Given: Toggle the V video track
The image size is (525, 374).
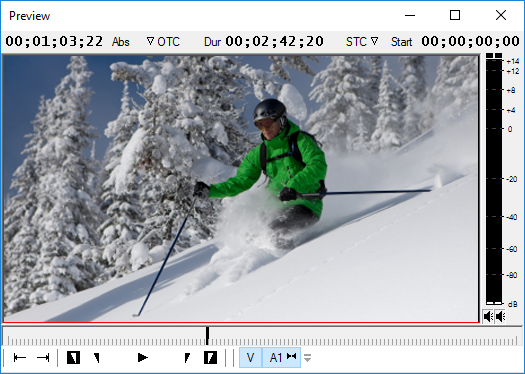Looking at the screenshot, I should click(x=250, y=358).
